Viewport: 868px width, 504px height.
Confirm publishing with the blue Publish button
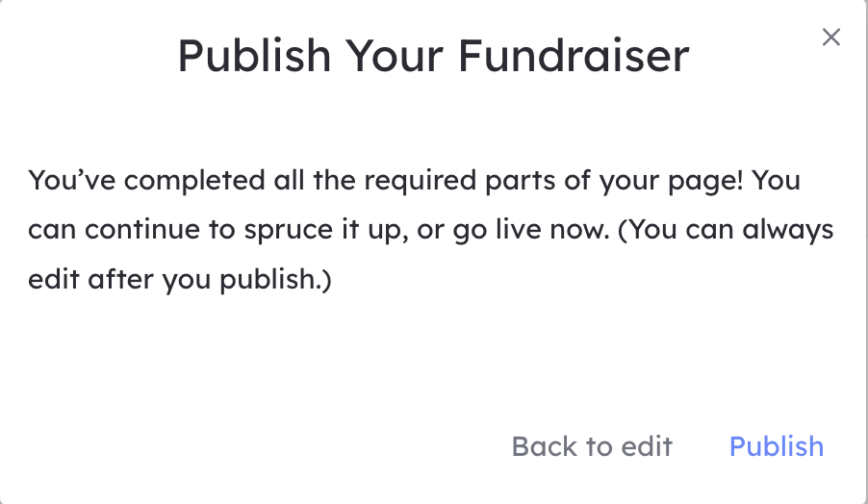pyautogui.click(x=777, y=446)
